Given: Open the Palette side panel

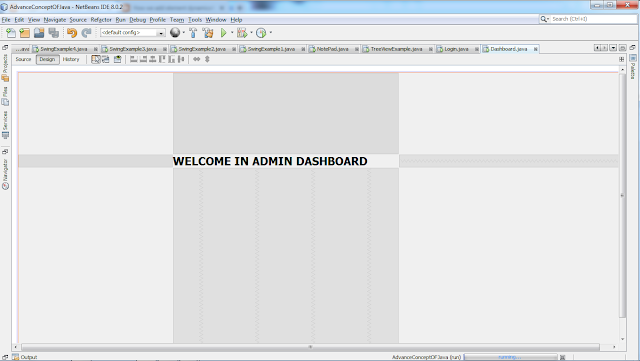Looking at the screenshot, I should (633, 67).
